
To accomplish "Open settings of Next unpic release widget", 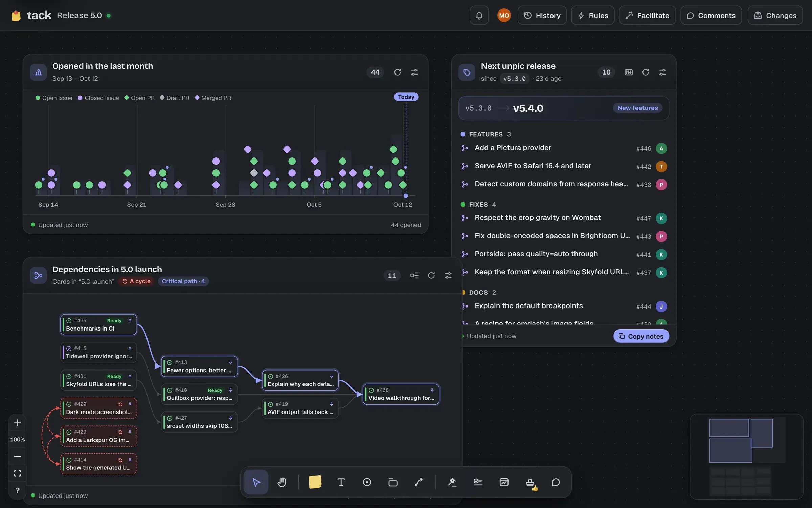I will pyautogui.click(x=662, y=72).
